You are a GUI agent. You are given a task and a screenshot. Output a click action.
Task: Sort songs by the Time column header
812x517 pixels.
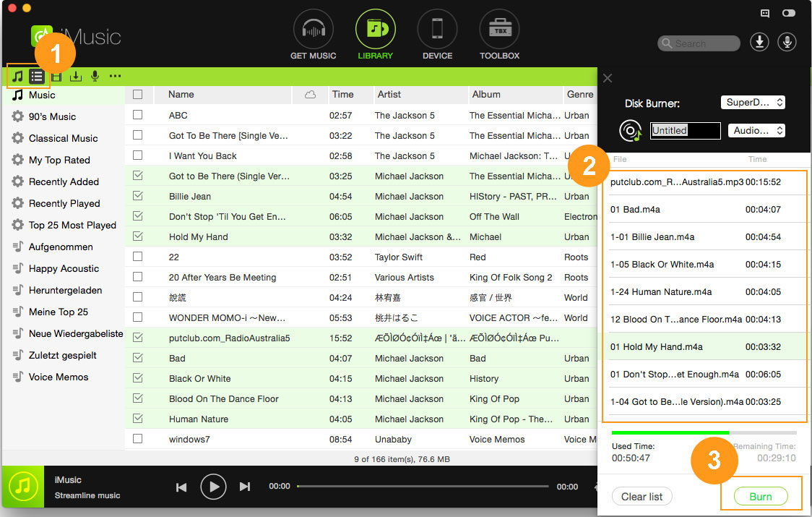pyautogui.click(x=350, y=95)
